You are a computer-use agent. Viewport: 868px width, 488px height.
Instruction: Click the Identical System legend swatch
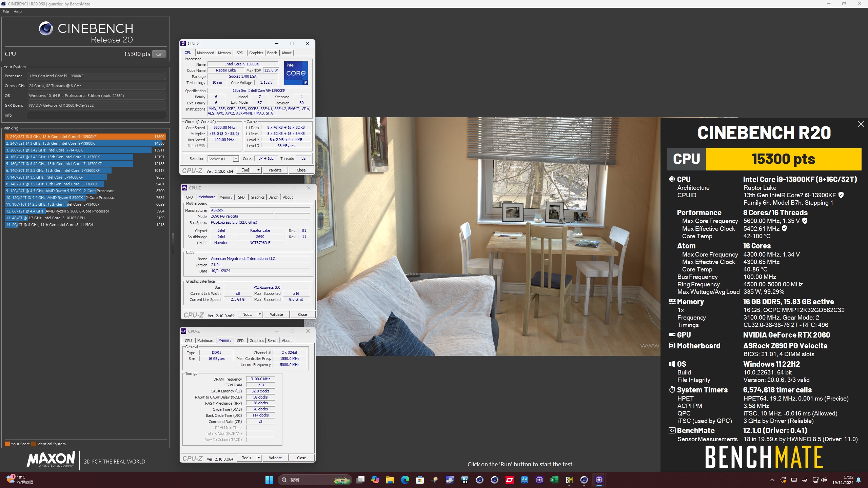click(34, 444)
